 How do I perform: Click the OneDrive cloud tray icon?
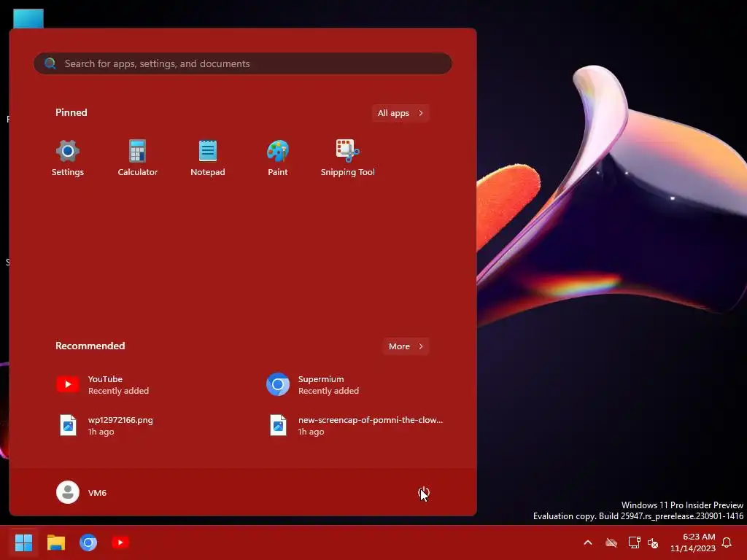[611, 542]
